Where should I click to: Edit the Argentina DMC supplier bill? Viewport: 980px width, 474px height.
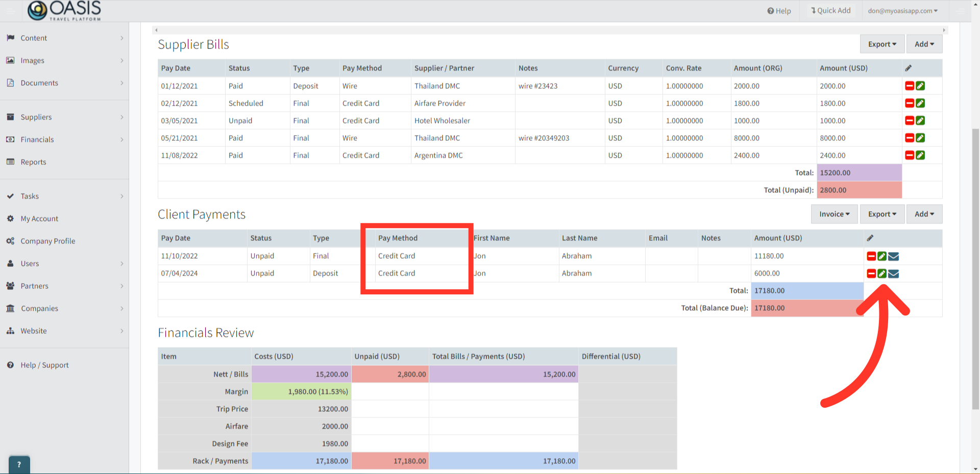920,155
